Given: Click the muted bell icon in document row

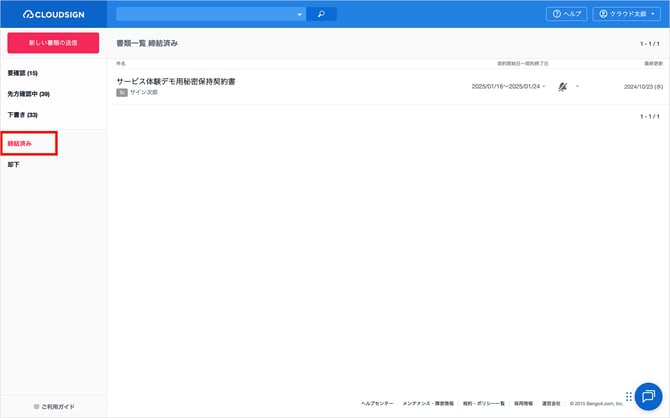Looking at the screenshot, I should point(563,86).
